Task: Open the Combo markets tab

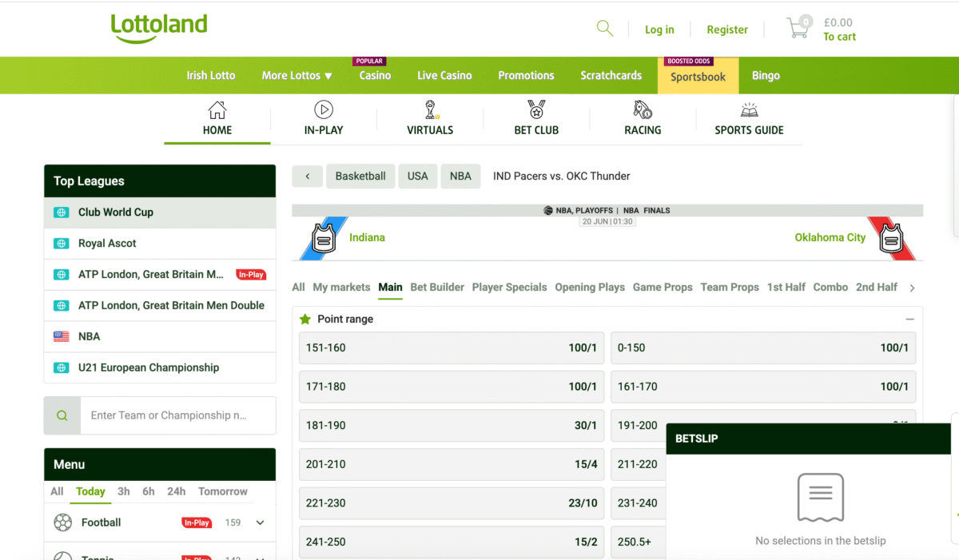Action: point(830,288)
